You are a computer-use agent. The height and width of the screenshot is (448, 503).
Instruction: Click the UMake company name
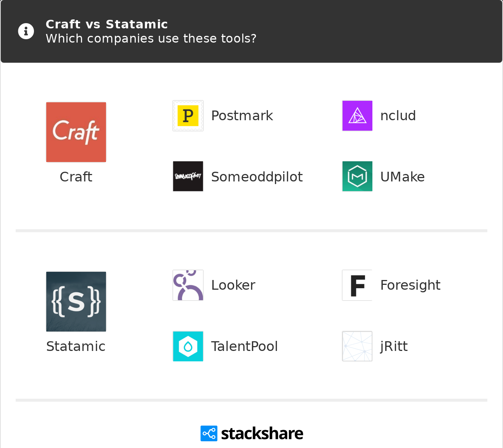pos(402,177)
